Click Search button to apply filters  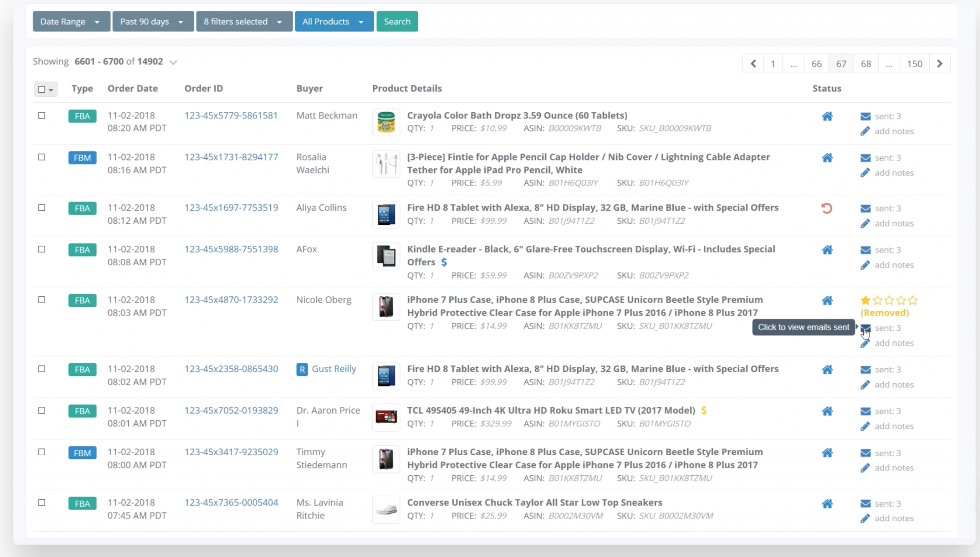point(397,21)
